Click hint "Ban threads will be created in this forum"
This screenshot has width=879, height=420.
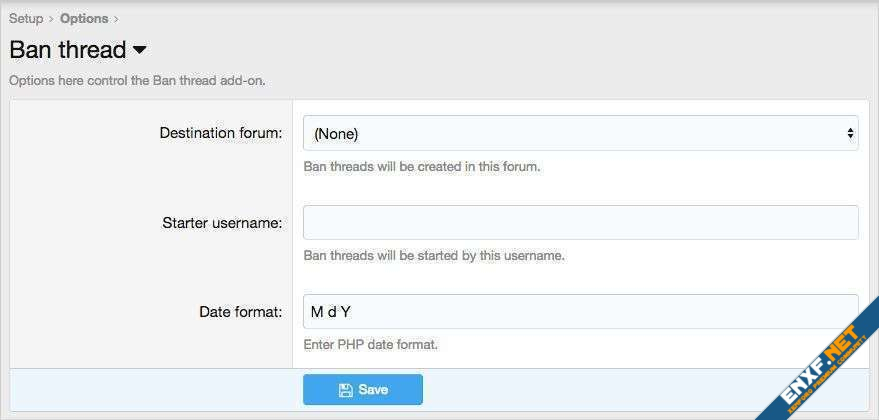421,166
